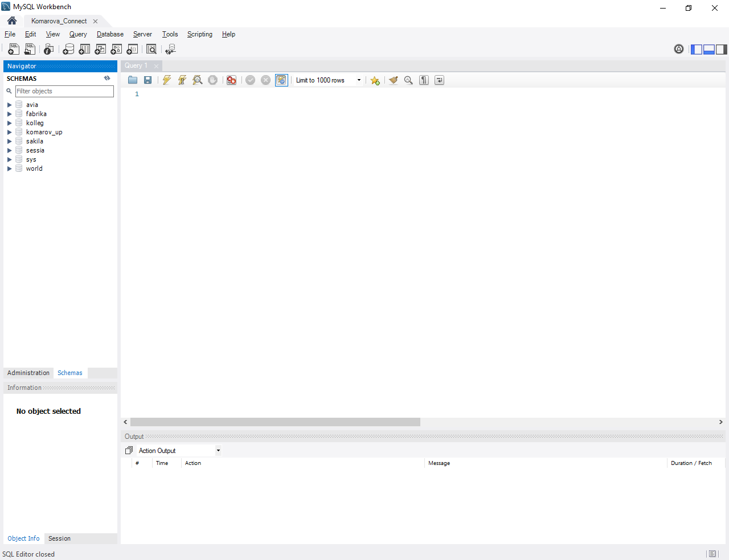Open the Query menu
The image size is (729, 560).
(78, 34)
